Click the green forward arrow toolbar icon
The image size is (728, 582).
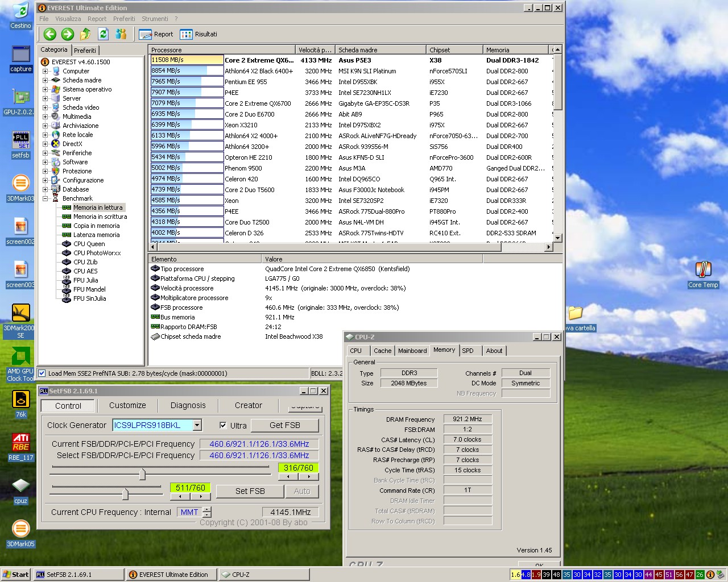pyautogui.click(x=68, y=34)
